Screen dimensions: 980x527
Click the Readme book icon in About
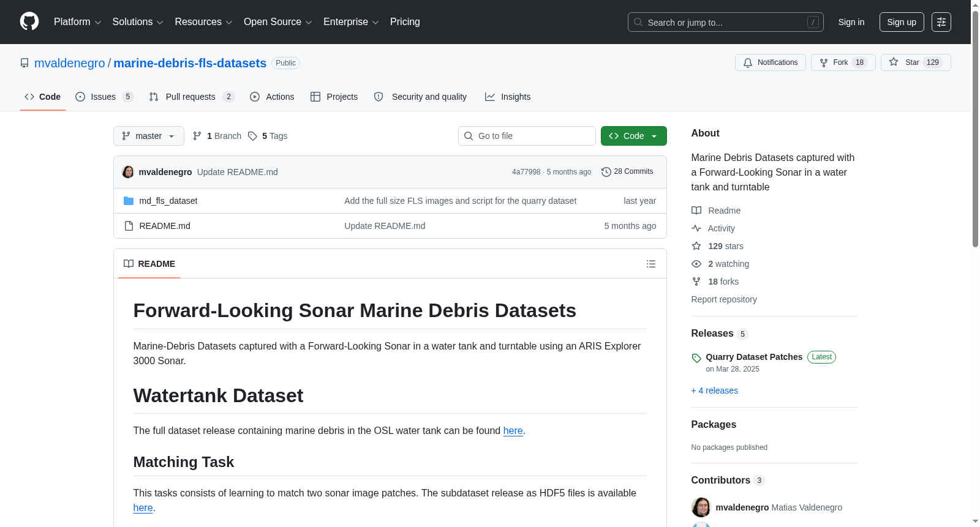[x=696, y=211]
